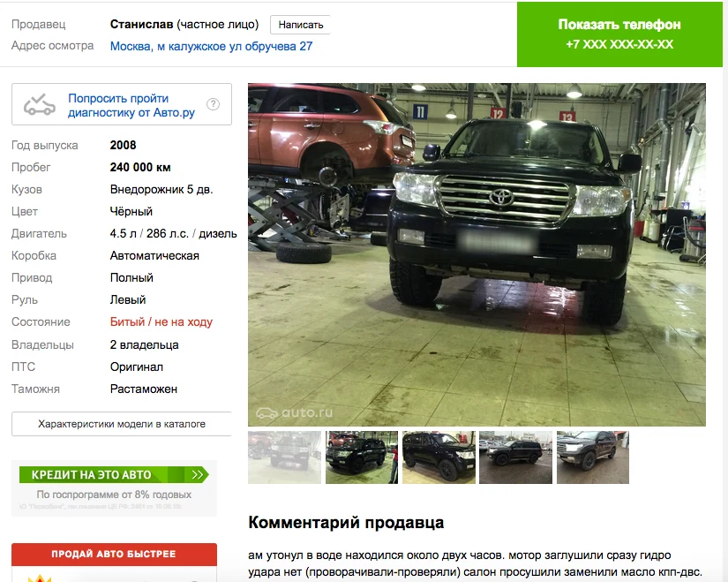The width and height of the screenshot is (728, 582).
Task: Click the seller name "Станислав"
Action: [x=141, y=24]
